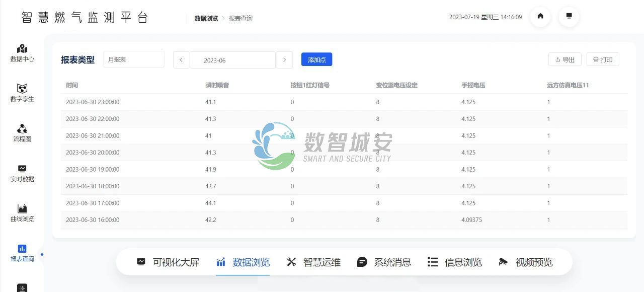Open 数字孪生 sidebar icon
644x292 pixels.
[x=22, y=93]
